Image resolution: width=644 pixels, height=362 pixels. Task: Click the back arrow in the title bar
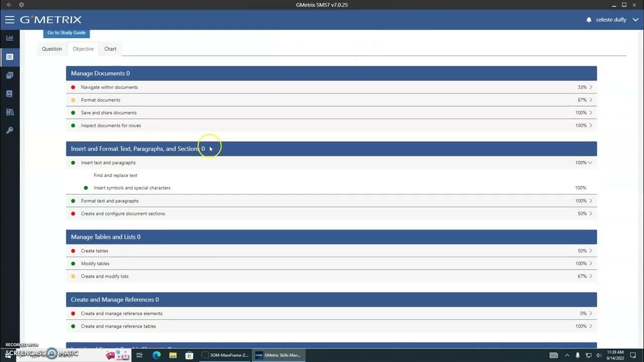click(x=9, y=5)
